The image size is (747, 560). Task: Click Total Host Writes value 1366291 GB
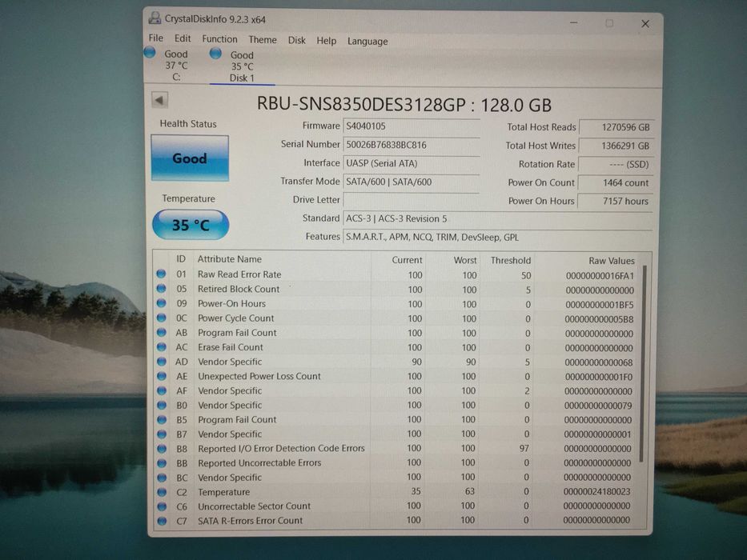pyautogui.click(x=616, y=146)
